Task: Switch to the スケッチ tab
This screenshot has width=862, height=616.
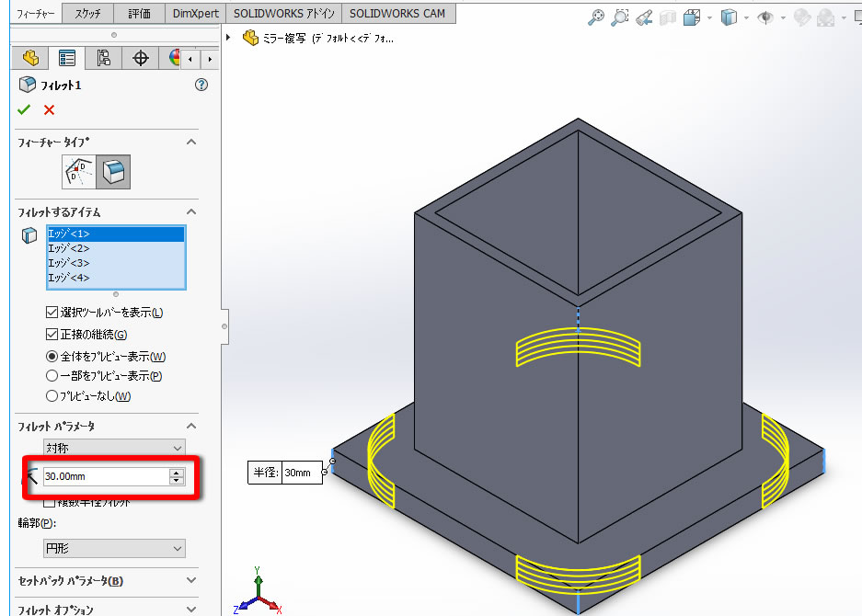Action: (88, 13)
